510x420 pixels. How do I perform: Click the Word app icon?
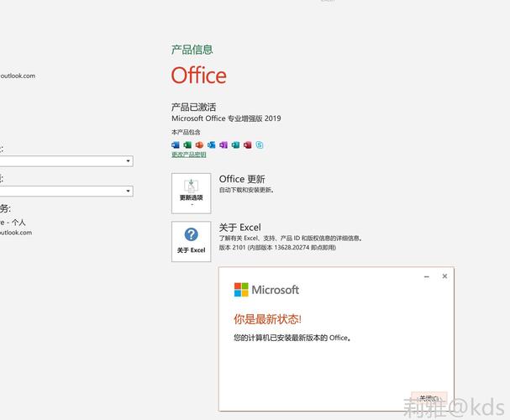tap(176, 145)
